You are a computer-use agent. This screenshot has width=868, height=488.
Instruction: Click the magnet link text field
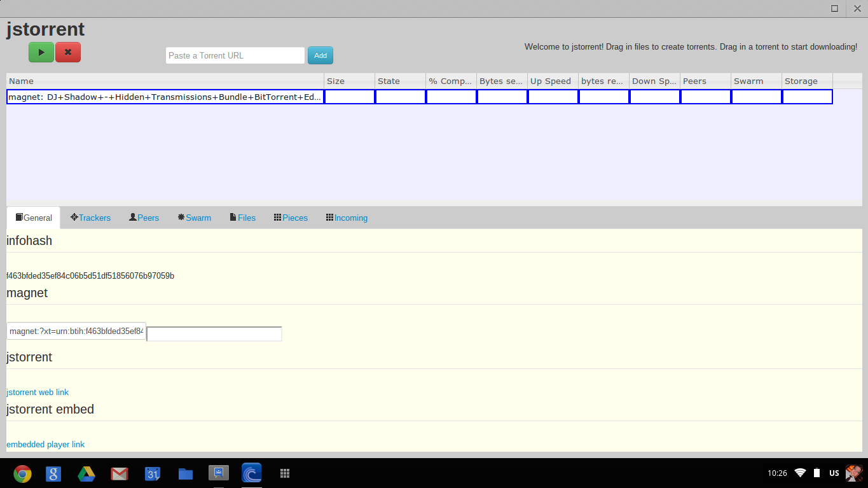point(76,331)
